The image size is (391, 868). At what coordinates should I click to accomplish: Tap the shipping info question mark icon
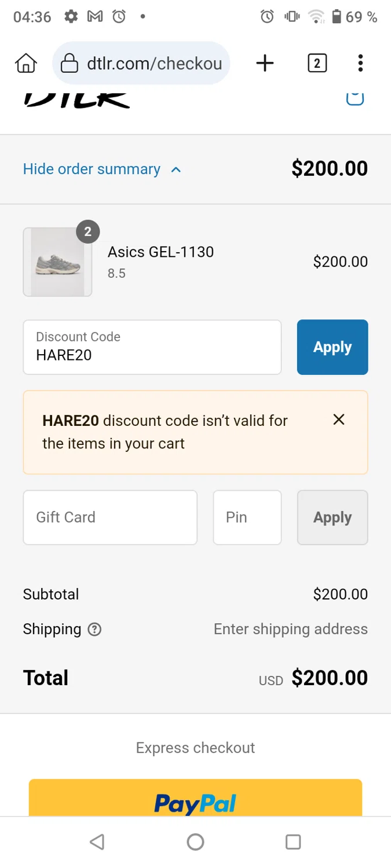(94, 630)
